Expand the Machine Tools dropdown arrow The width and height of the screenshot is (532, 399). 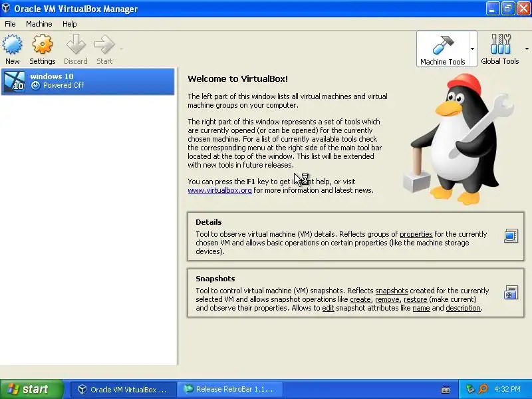pyautogui.click(x=472, y=49)
